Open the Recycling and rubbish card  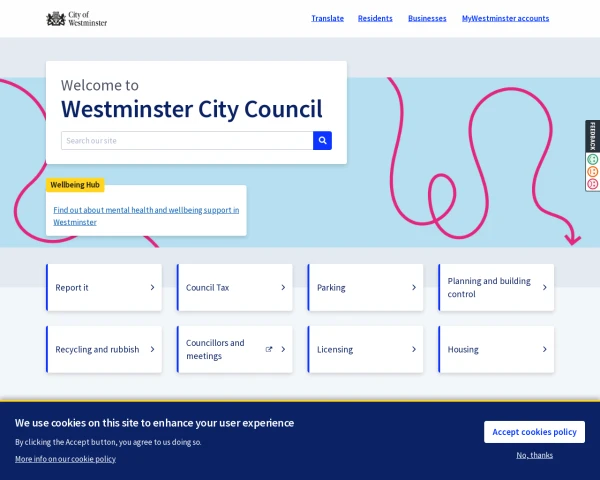coord(104,349)
